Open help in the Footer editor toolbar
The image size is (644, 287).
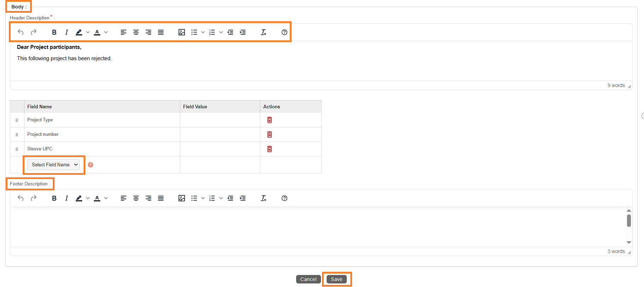point(284,198)
